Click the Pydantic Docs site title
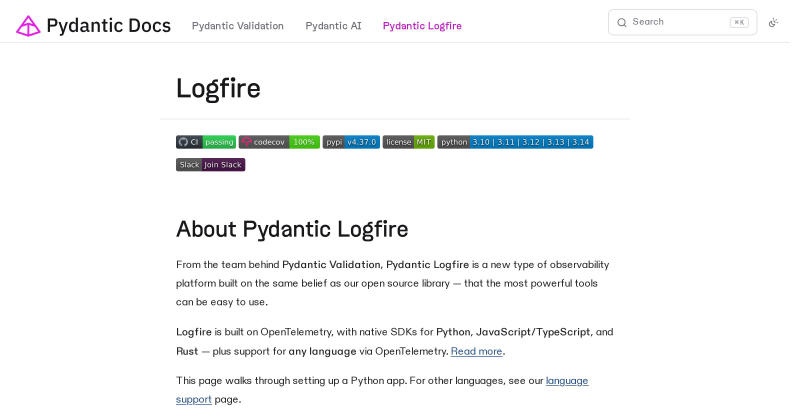This screenshot has width=800, height=420. tap(109, 26)
